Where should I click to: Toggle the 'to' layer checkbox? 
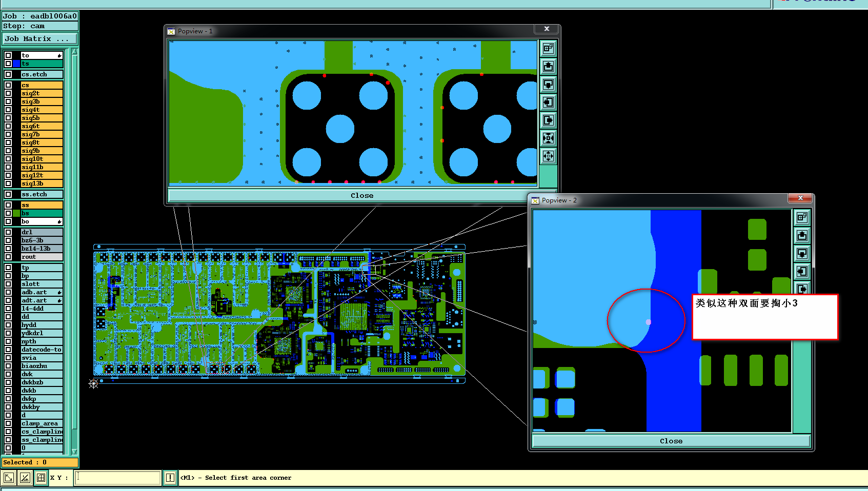click(x=8, y=55)
